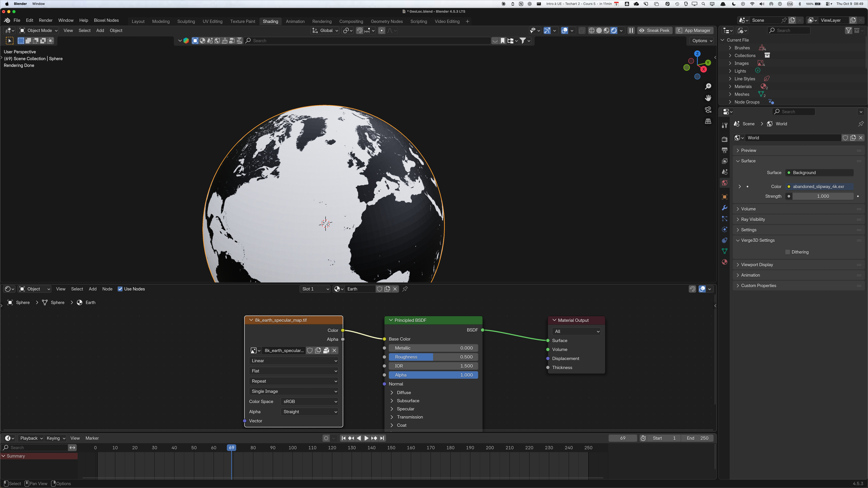Toggle viewport snapping magnet
Screen dimensions: 868x488
359,31
